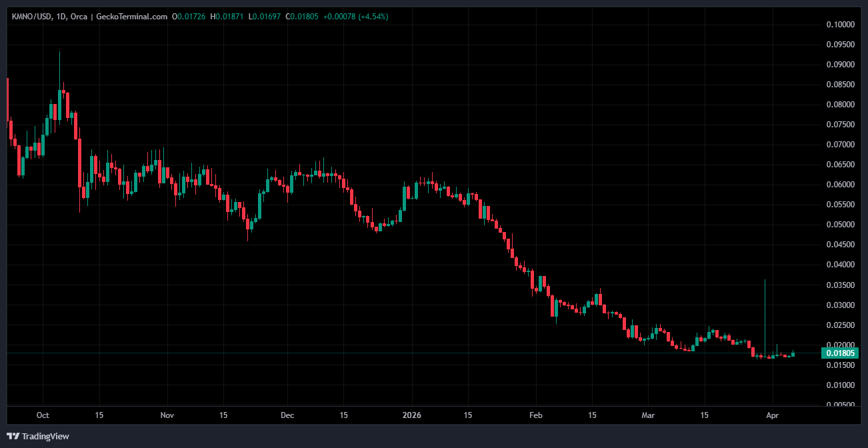This screenshot has height=448, width=868.
Task: Click the 0.05000 price axis label
Action: [x=840, y=225]
